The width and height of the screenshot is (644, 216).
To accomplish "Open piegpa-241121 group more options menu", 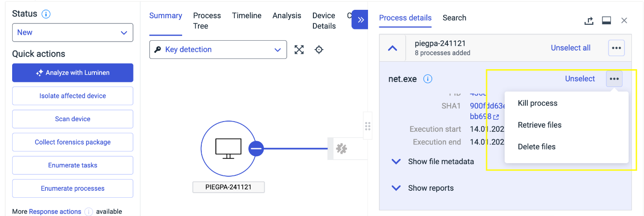I will tap(616, 48).
